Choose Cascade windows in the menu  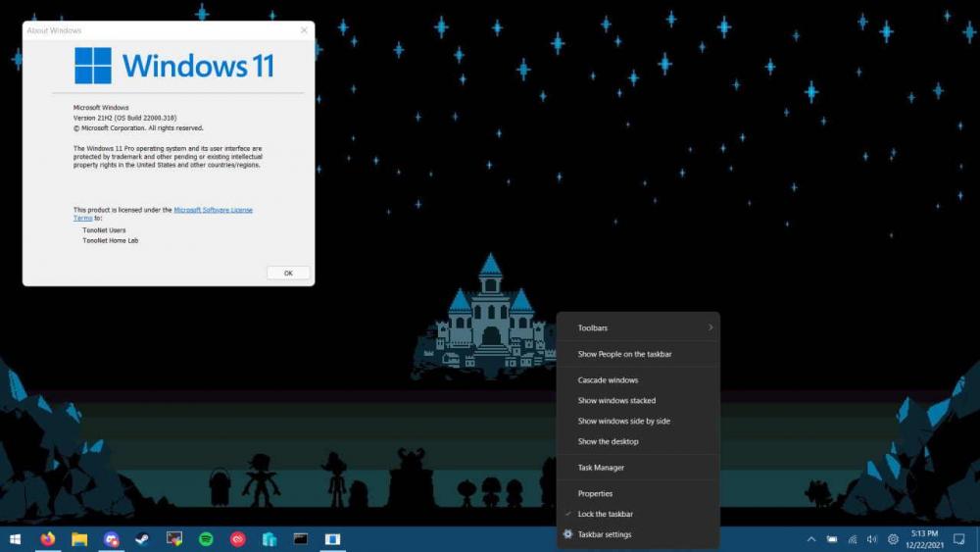[608, 380]
